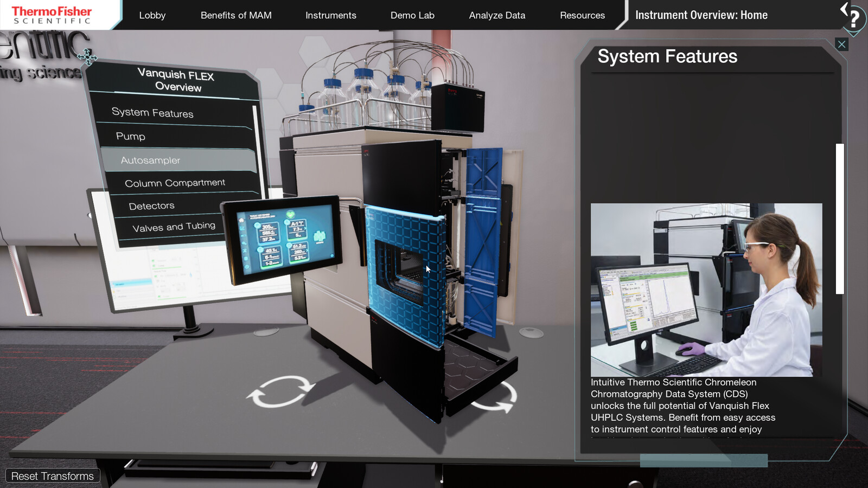
Task: Click the System Features panel heading
Action: point(667,56)
